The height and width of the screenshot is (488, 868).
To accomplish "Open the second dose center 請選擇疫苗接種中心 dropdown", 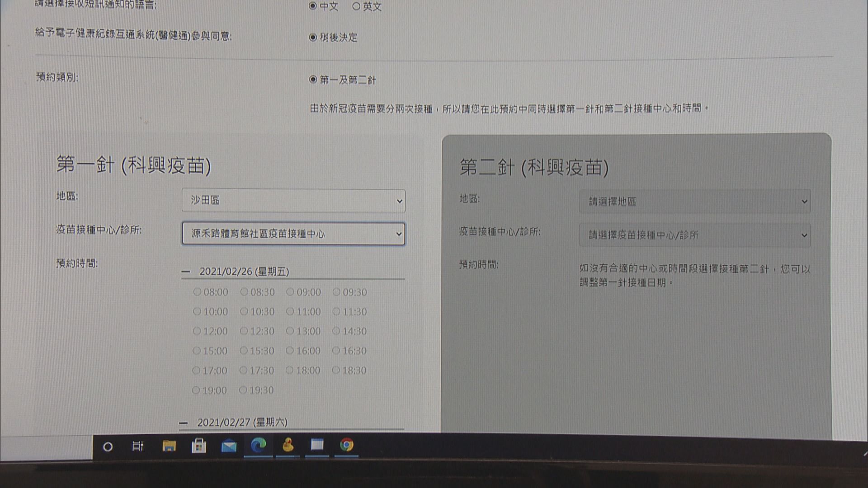I will point(695,235).
